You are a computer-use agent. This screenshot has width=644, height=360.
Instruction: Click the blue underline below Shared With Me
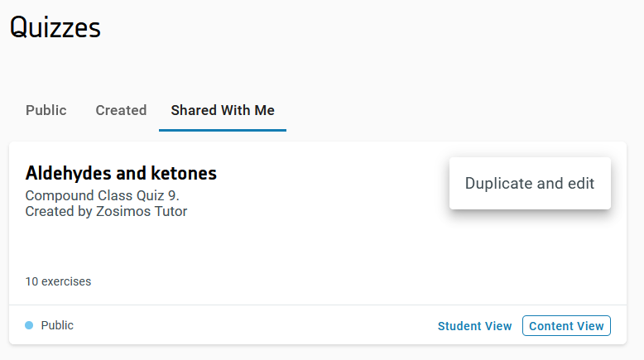point(223,130)
